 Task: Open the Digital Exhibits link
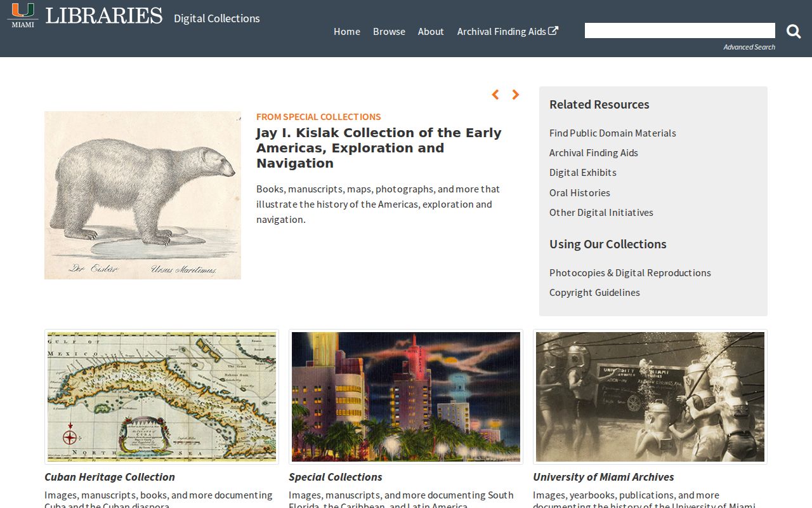pos(583,172)
